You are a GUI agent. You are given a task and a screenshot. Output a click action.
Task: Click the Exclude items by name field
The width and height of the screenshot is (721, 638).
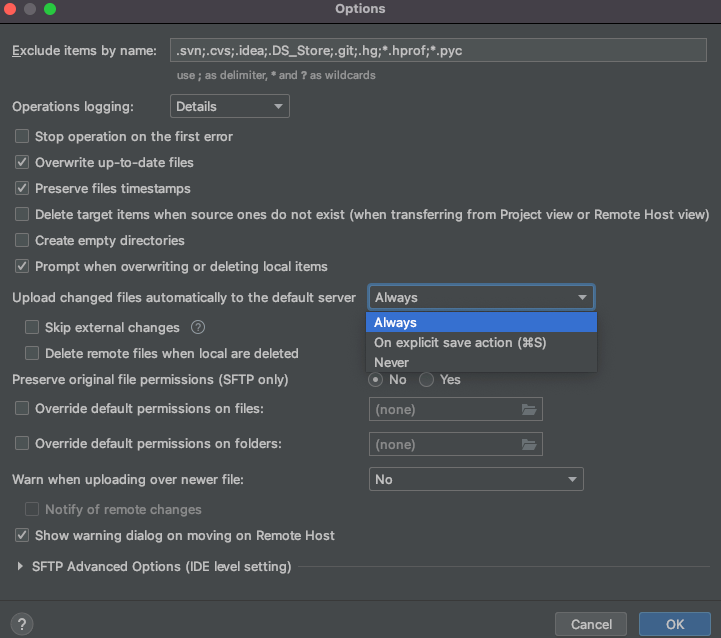(x=440, y=51)
